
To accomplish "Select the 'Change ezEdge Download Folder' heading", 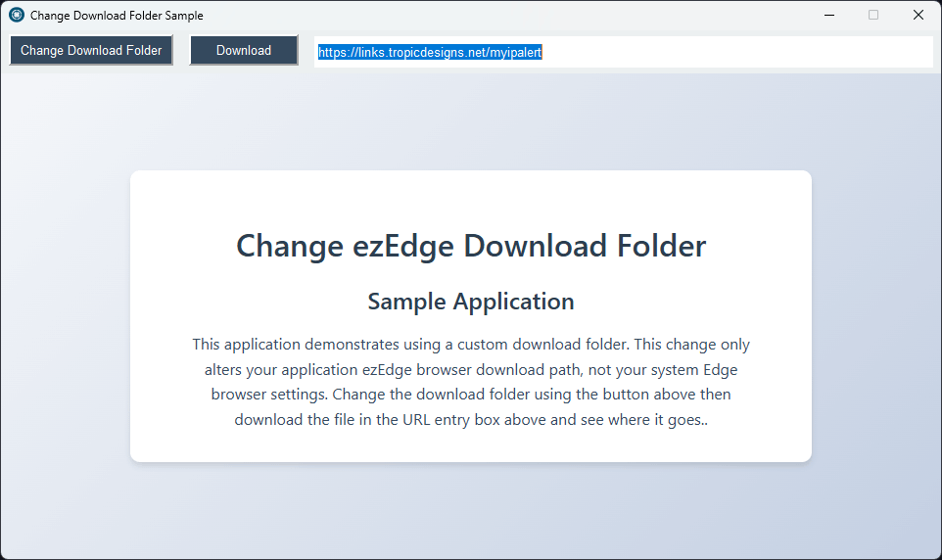I will (x=471, y=246).
